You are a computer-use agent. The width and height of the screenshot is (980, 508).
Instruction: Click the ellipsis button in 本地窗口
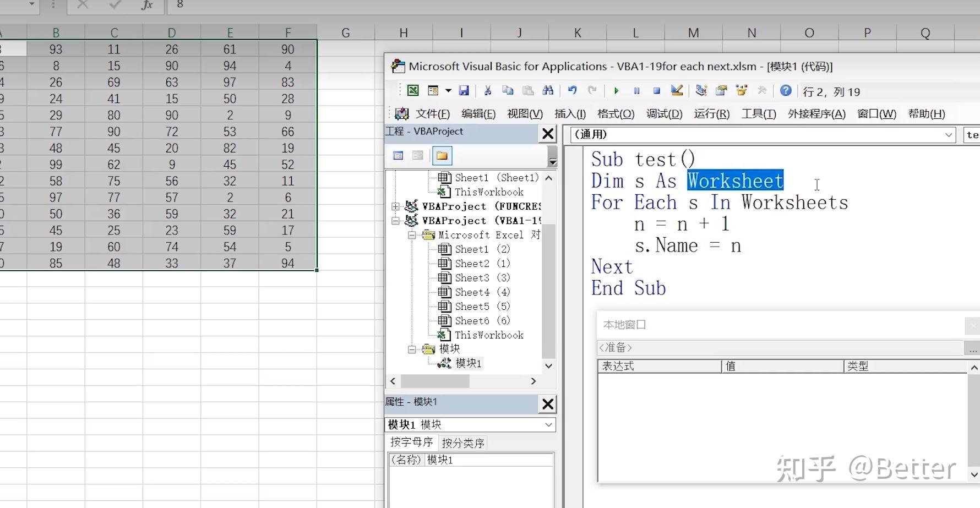972,348
